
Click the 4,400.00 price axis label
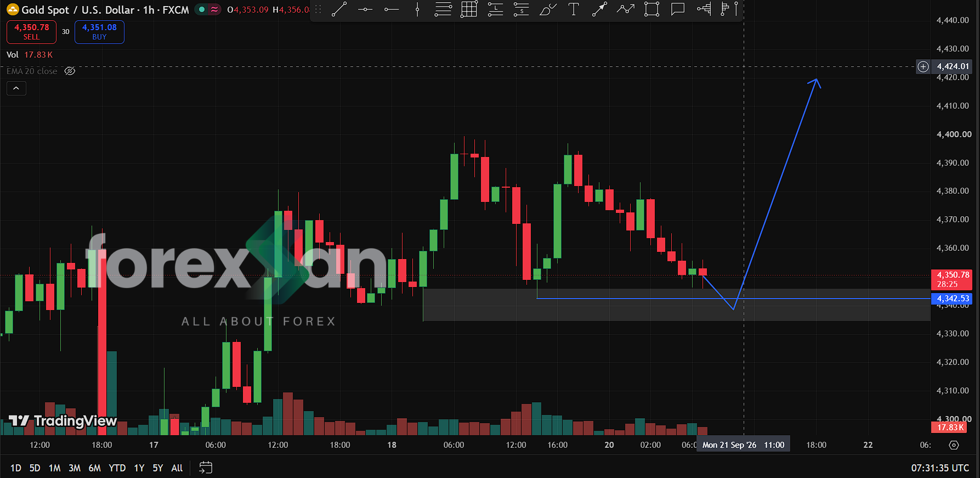point(953,134)
